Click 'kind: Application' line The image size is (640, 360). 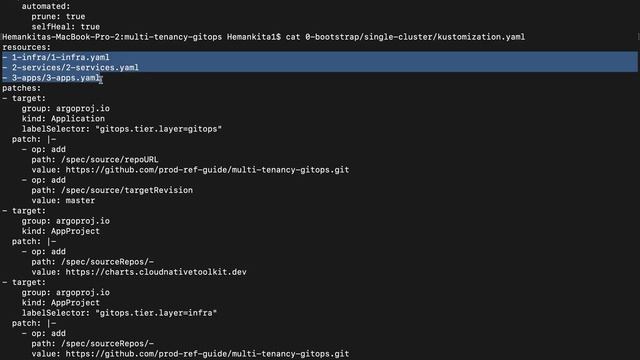pos(63,119)
